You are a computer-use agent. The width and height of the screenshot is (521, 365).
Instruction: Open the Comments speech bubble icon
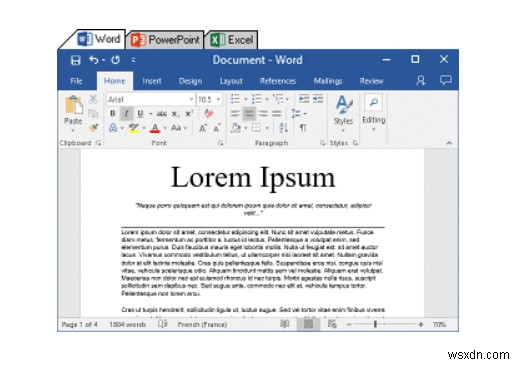pyautogui.click(x=446, y=80)
